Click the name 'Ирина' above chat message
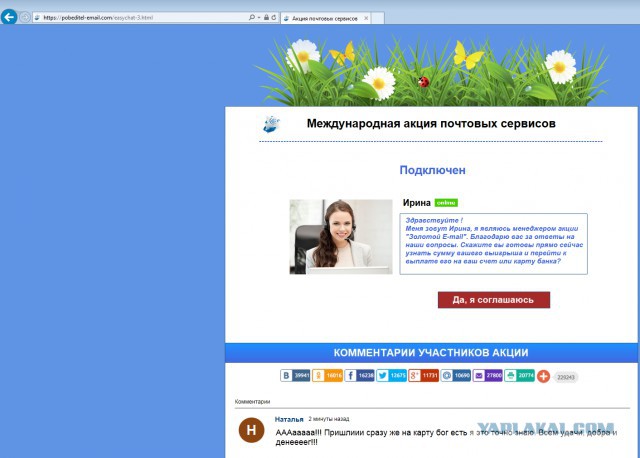The image size is (640, 458). point(416,203)
